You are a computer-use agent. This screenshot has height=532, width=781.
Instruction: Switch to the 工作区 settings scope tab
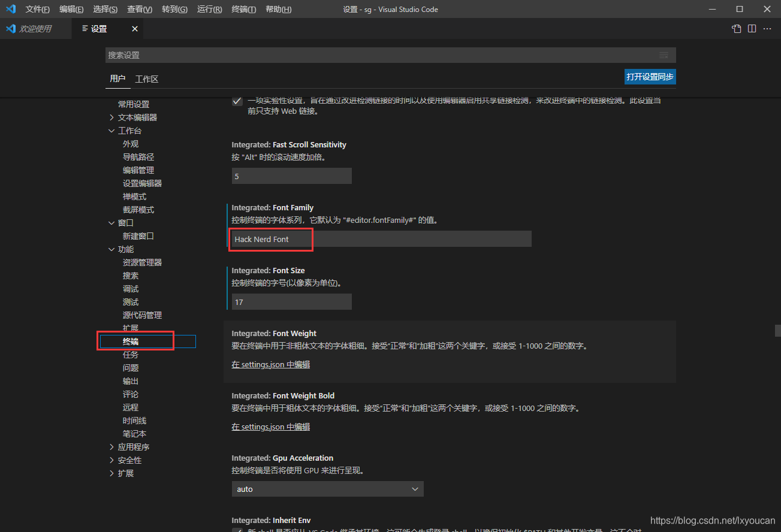pos(147,79)
